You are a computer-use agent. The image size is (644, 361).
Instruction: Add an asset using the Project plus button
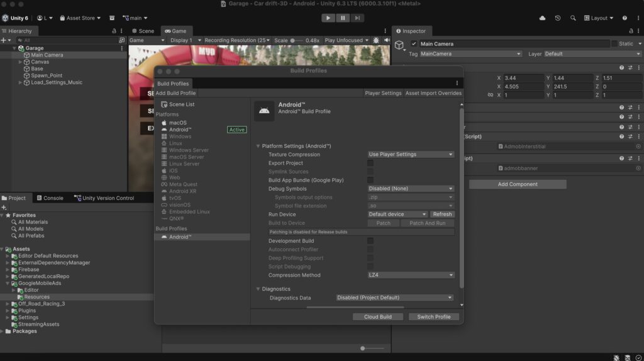click(4, 208)
